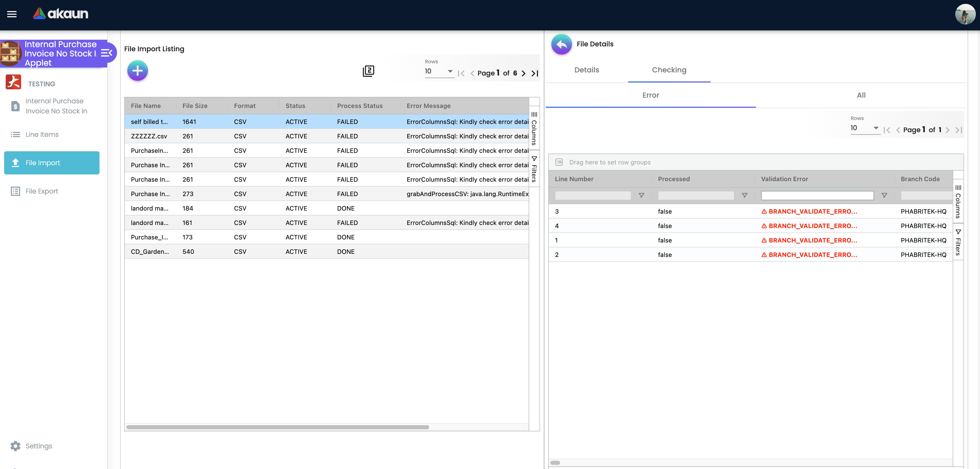980x469 pixels.
Task: Click the back arrow in File Details
Action: tap(561, 44)
